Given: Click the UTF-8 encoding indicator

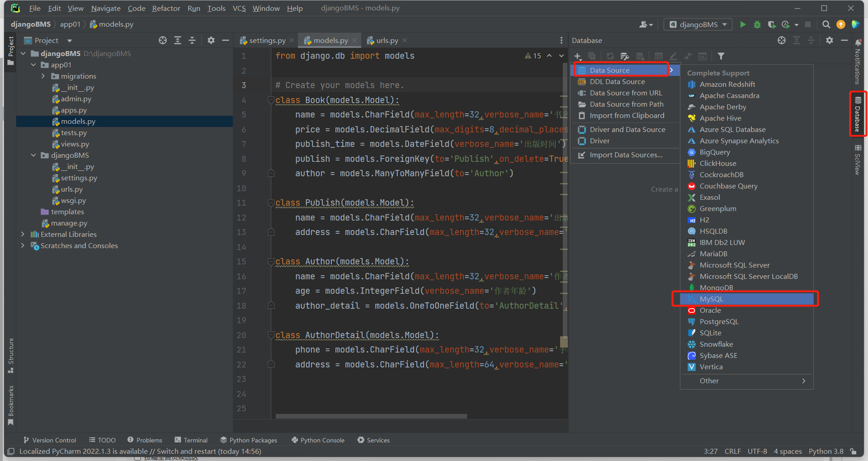Looking at the screenshot, I should pyautogui.click(x=757, y=451).
